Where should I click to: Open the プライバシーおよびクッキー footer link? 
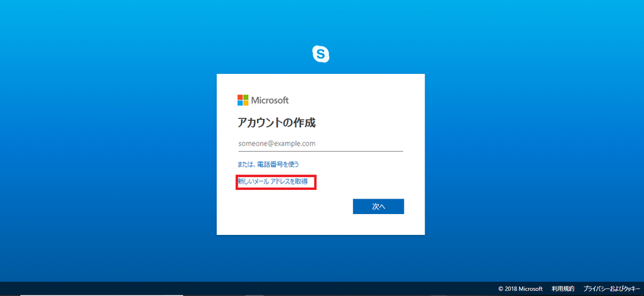612,289
